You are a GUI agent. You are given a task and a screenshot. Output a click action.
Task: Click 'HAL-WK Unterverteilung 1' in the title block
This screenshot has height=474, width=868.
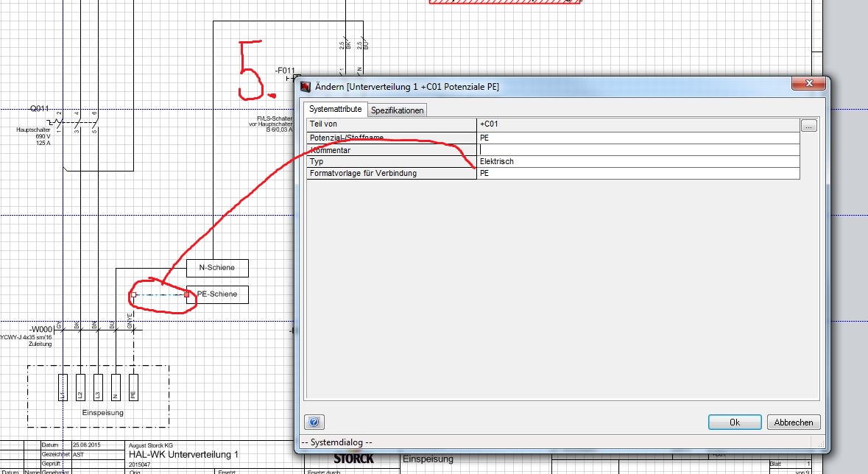click(183, 455)
